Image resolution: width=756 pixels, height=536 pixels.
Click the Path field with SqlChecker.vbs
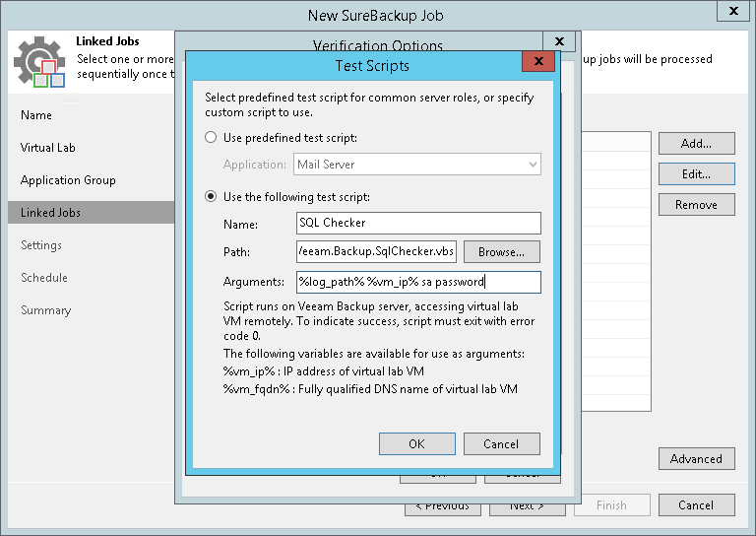[377, 252]
